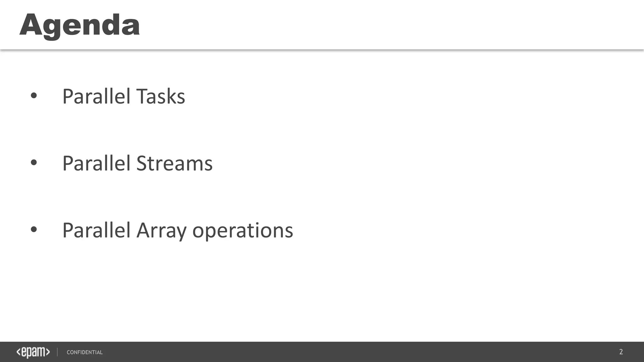Click the word Parallel before Array
The image size is (644, 362).
click(x=96, y=231)
